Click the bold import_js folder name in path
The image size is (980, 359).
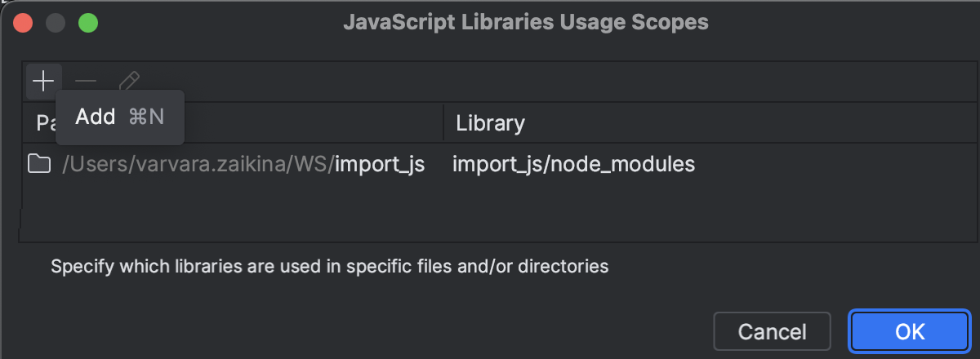pyautogui.click(x=380, y=165)
